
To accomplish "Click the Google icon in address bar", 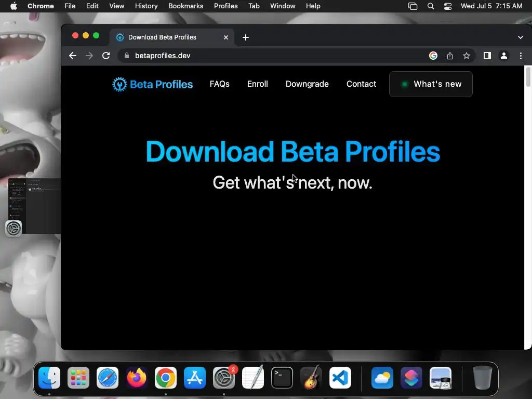I will (433, 56).
